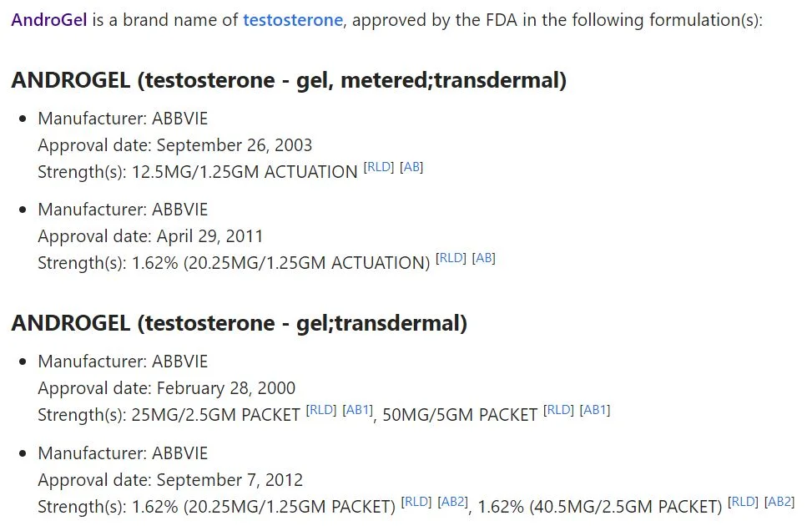Open AB2 link beside 40.5MG/2.5GM PACKET
The height and width of the screenshot is (531, 812).
[780, 502]
